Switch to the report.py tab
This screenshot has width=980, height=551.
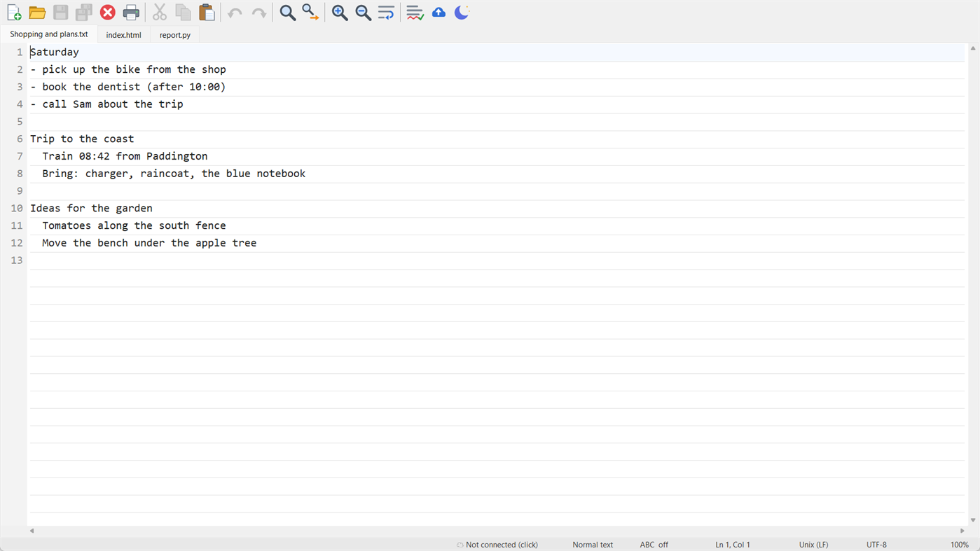175,35
